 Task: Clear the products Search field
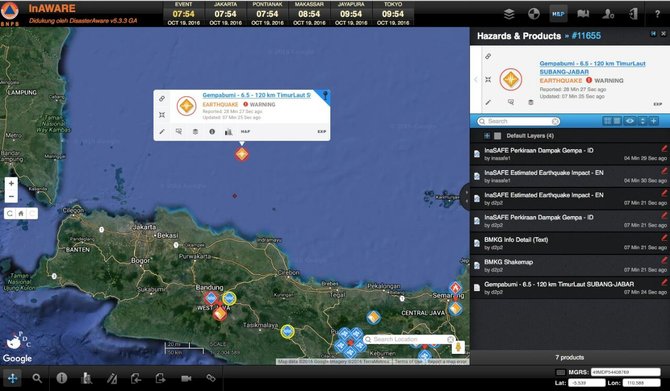(555, 121)
